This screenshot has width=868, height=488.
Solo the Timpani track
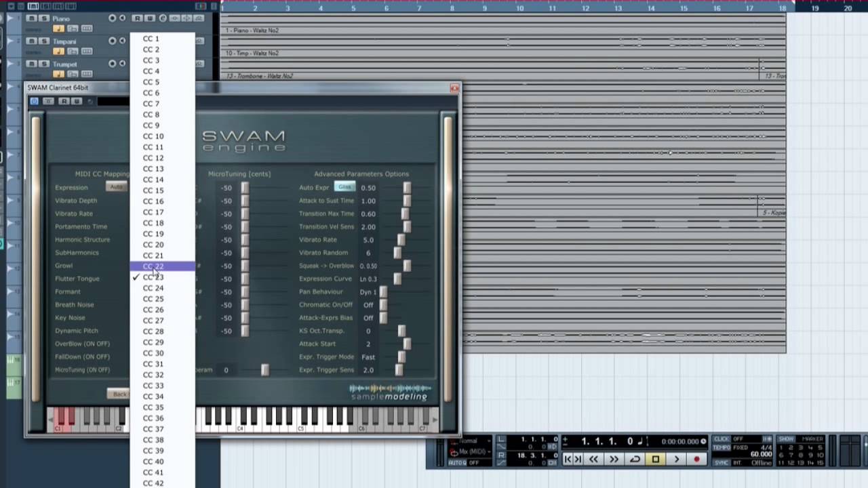[44, 41]
